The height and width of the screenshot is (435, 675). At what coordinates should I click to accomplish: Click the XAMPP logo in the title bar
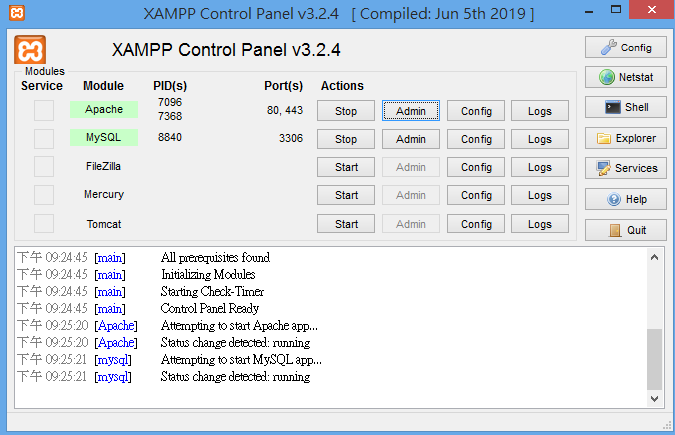point(17,12)
